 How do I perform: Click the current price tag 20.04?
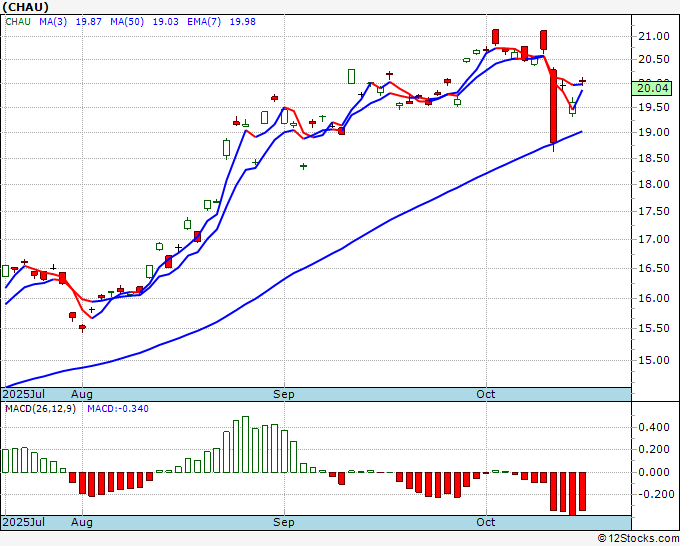click(x=652, y=88)
